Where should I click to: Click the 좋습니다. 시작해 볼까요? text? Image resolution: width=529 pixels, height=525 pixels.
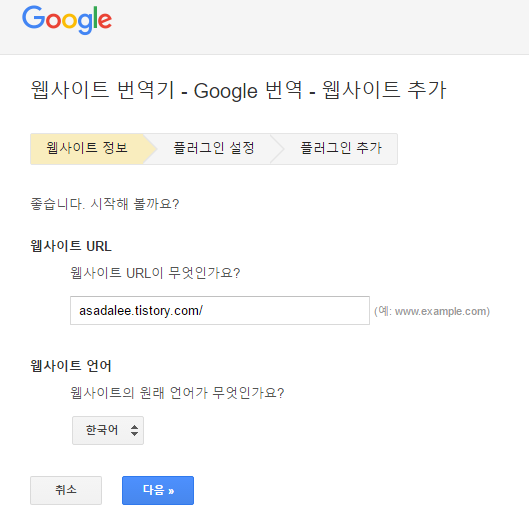coord(105,204)
